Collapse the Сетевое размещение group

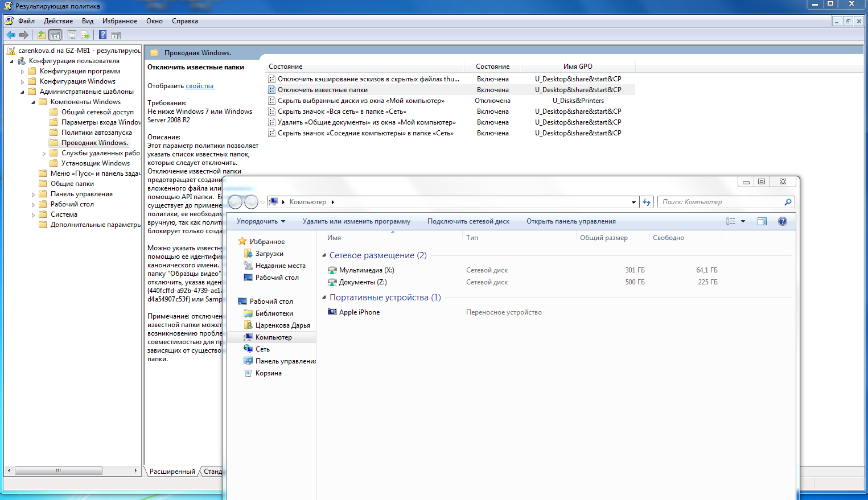[324, 255]
